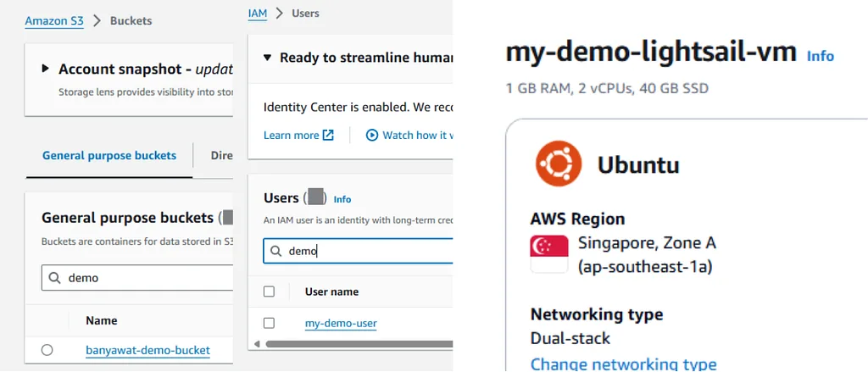This screenshot has height=372, width=868.
Task: Click the User name column header
Action: 331,291
